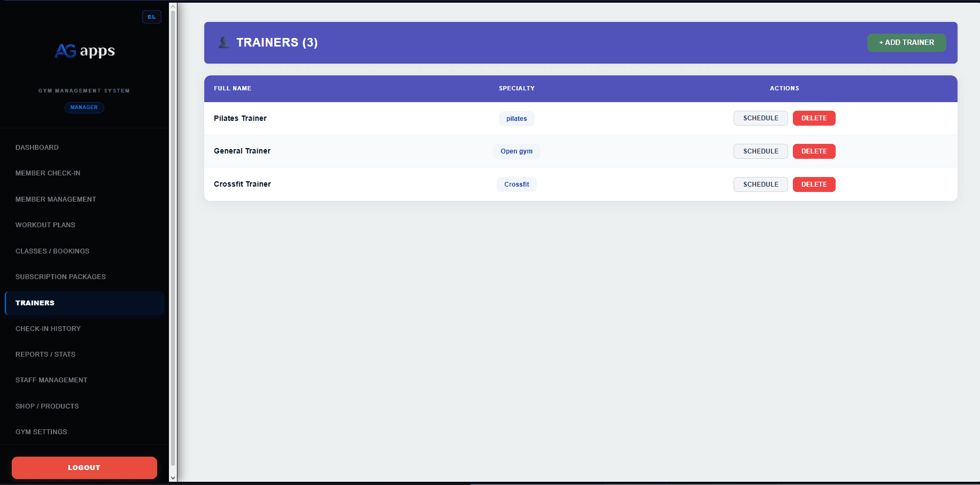Screen dimensions: 980x485
Task: Open the Member Check-In page
Action: click(48, 173)
